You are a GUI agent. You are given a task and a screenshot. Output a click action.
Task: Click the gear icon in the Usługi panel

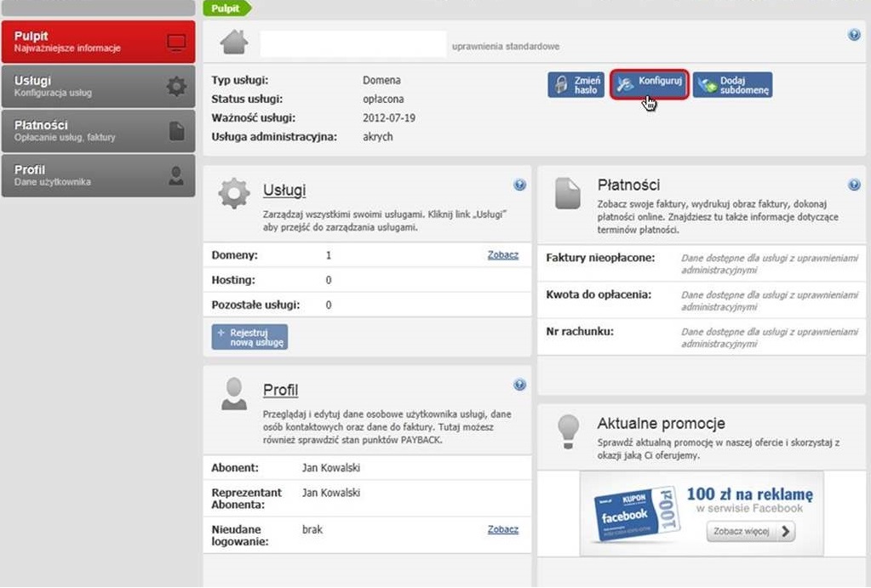tap(234, 193)
